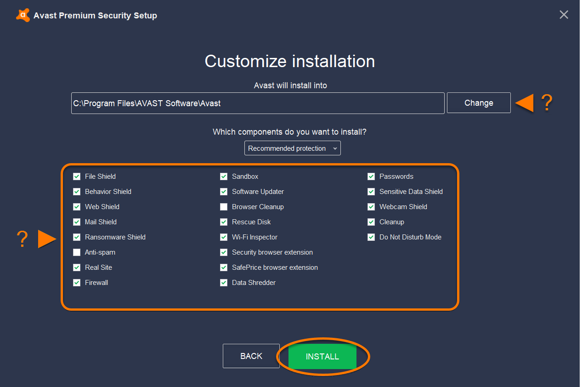Toggle the Webcam Shield checkbox
This screenshot has width=588, height=387.
click(371, 207)
